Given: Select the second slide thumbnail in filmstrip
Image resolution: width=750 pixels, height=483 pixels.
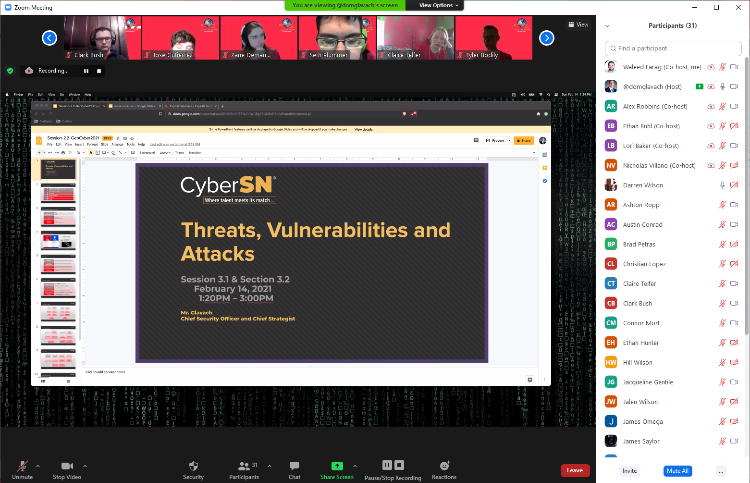Looking at the screenshot, I should 58,193.
